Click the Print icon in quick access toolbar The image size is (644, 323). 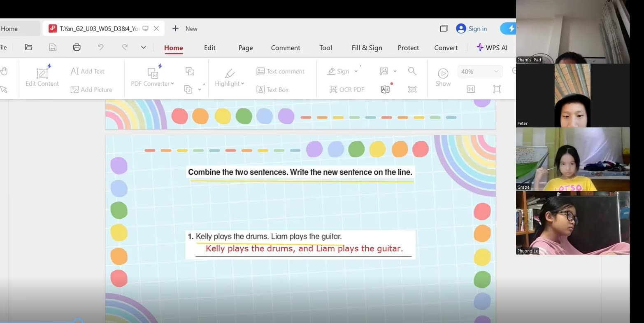[x=77, y=47]
